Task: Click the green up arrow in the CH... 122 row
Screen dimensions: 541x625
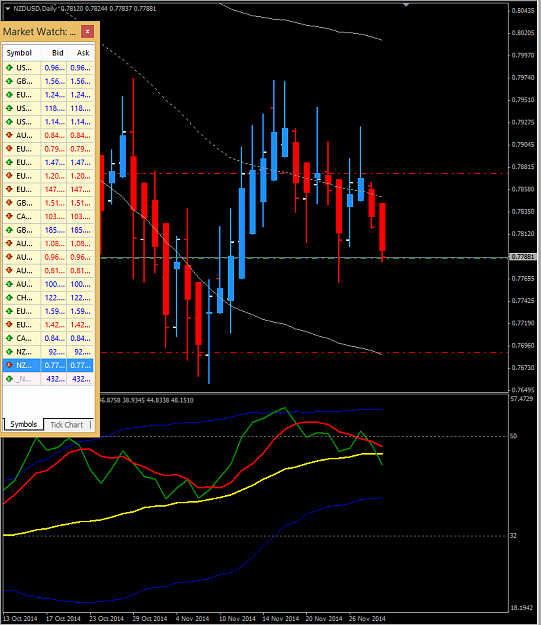Action: [9, 298]
